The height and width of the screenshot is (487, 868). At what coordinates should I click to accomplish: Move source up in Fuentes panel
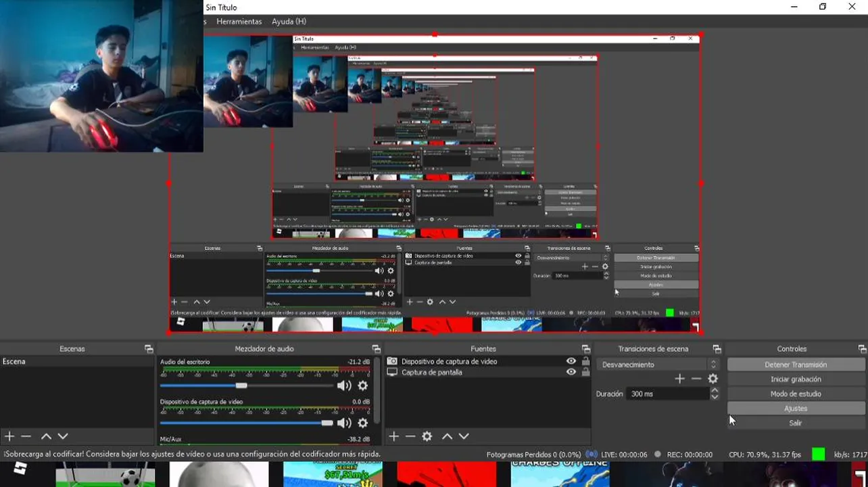coord(447,436)
